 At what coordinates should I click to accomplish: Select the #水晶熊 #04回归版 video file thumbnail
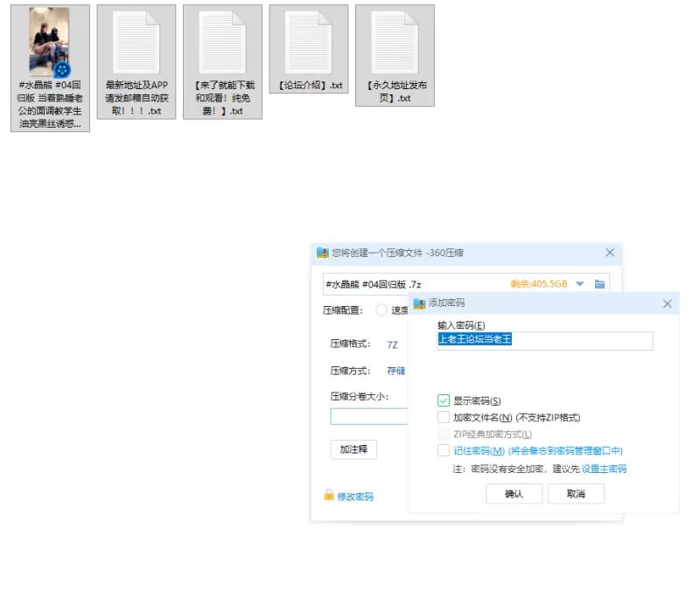tap(50, 42)
